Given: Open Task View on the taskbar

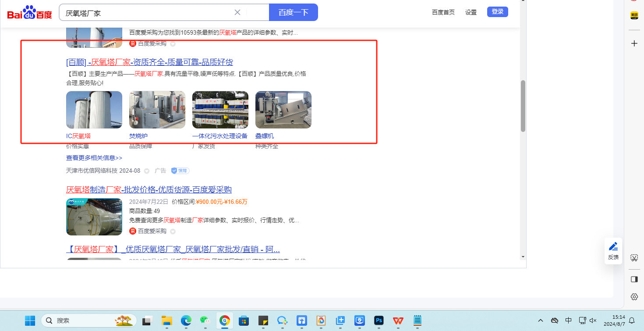Looking at the screenshot, I should pyautogui.click(x=148, y=320).
